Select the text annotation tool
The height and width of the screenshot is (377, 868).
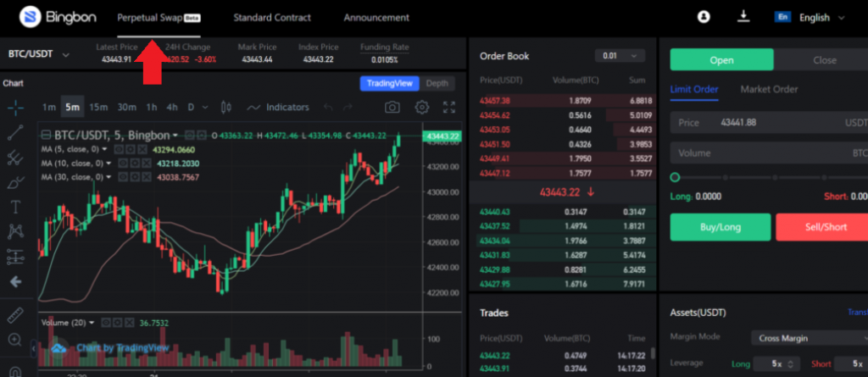tap(15, 207)
